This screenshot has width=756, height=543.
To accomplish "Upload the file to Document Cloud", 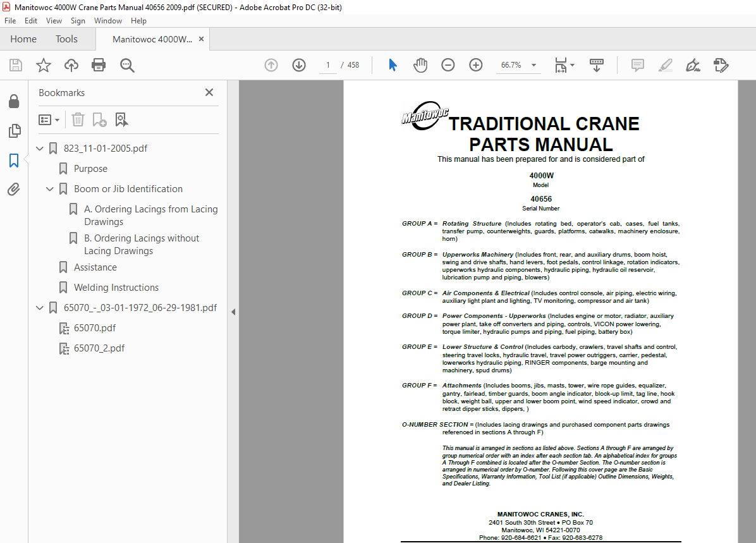I will tap(71, 65).
